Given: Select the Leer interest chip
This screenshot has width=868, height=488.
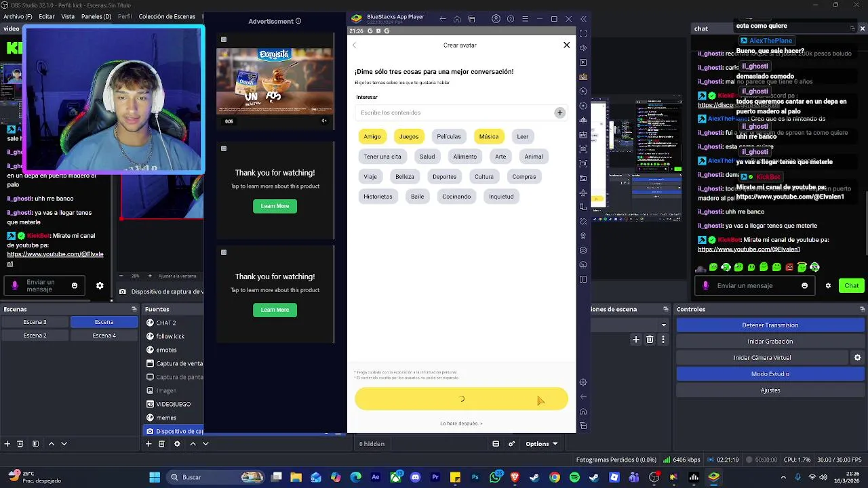Looking at the screenshot, I should 523,136.
